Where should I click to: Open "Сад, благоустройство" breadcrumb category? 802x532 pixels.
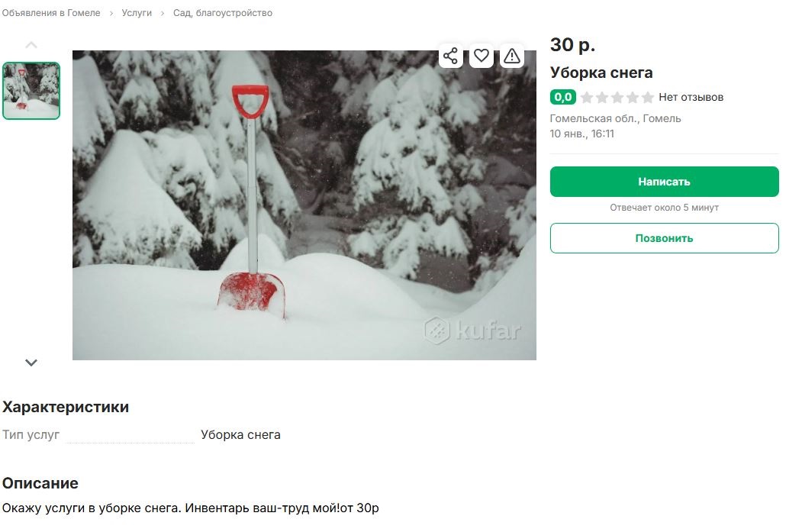click(x=223, y=13)
